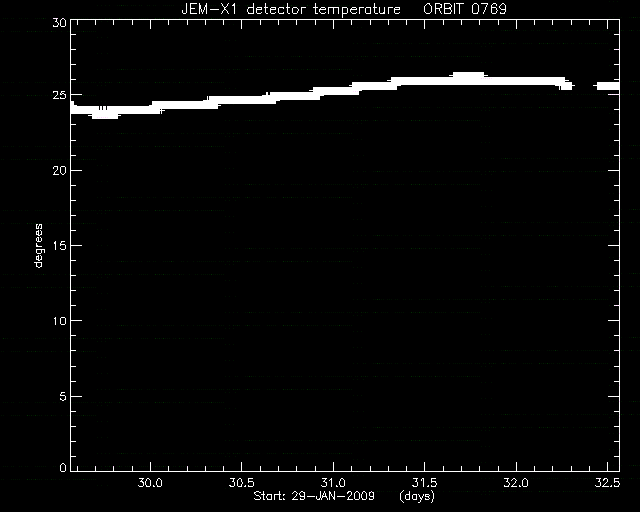Click the x-axis tick label 32.5
This screenshot has width=640, height=512.
click(x=607, y=483)
